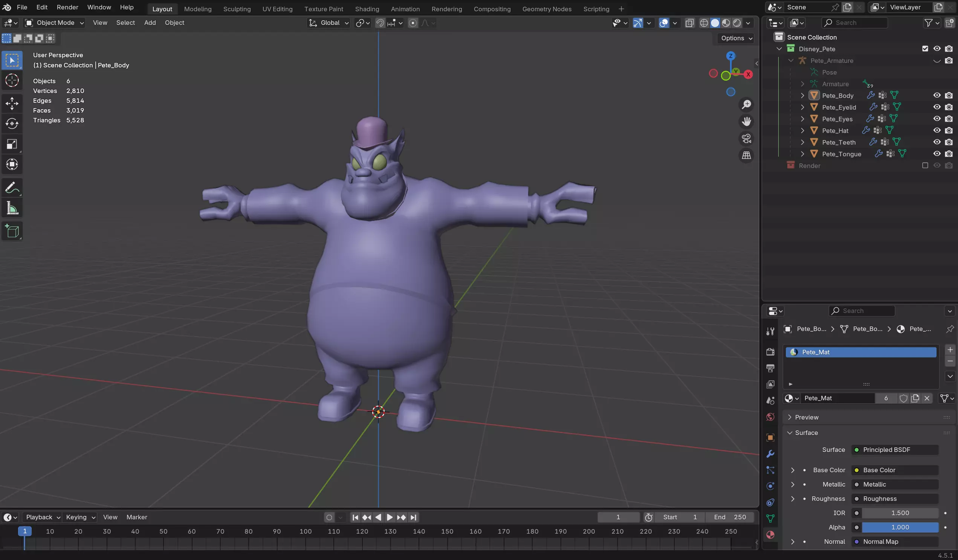Switch to rendered viewport shading

click(737, 23)
